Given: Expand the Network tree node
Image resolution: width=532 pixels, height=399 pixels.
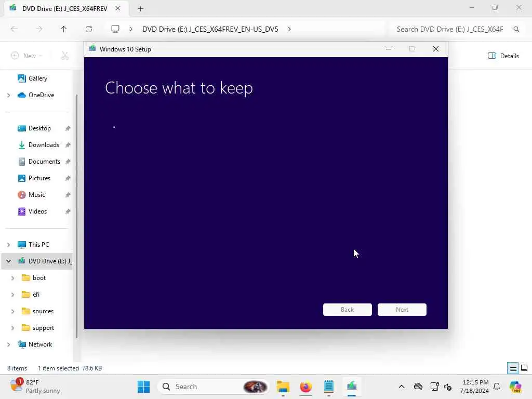Looking at the screenshot, I should (8, 344).
